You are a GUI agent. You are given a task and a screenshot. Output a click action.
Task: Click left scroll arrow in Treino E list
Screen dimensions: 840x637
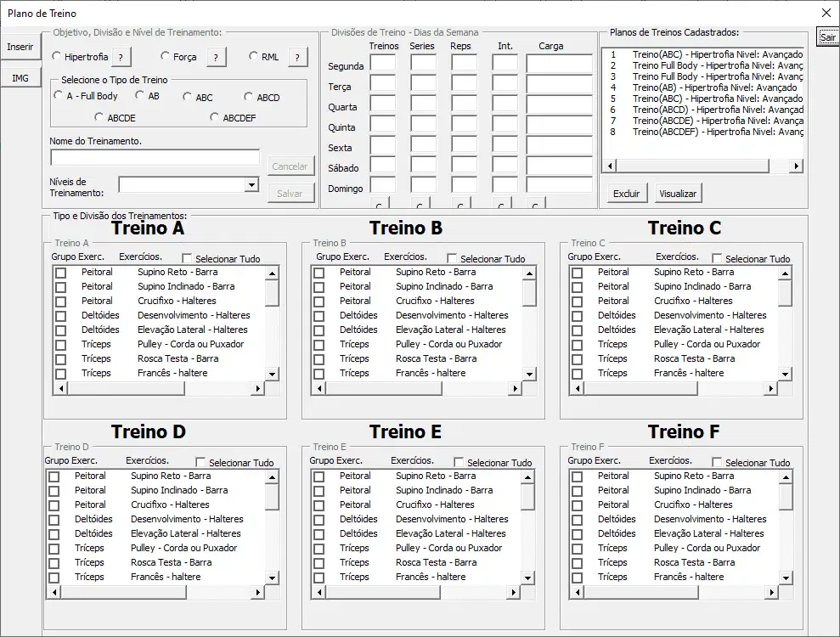pyautogui.click(x=320, y=592)
